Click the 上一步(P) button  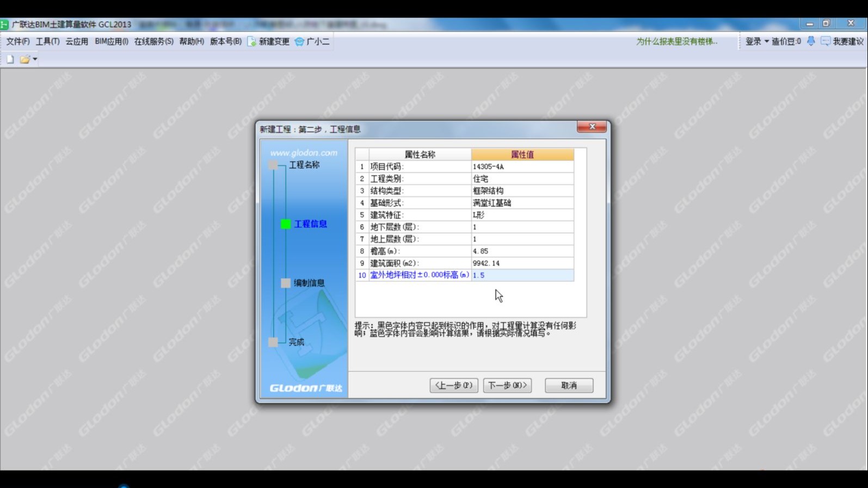(454, 385)
